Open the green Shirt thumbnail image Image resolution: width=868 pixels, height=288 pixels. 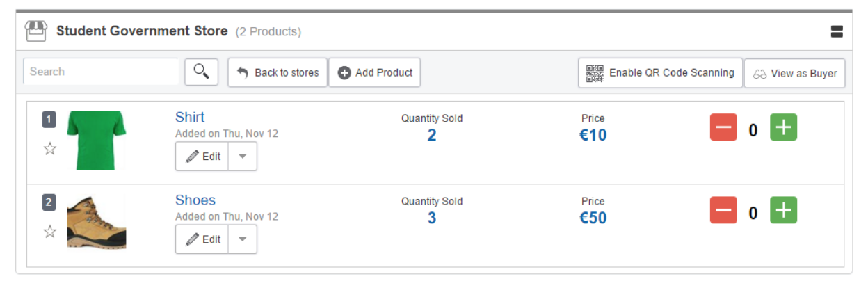pyautogui.click(x=97, y=141)
